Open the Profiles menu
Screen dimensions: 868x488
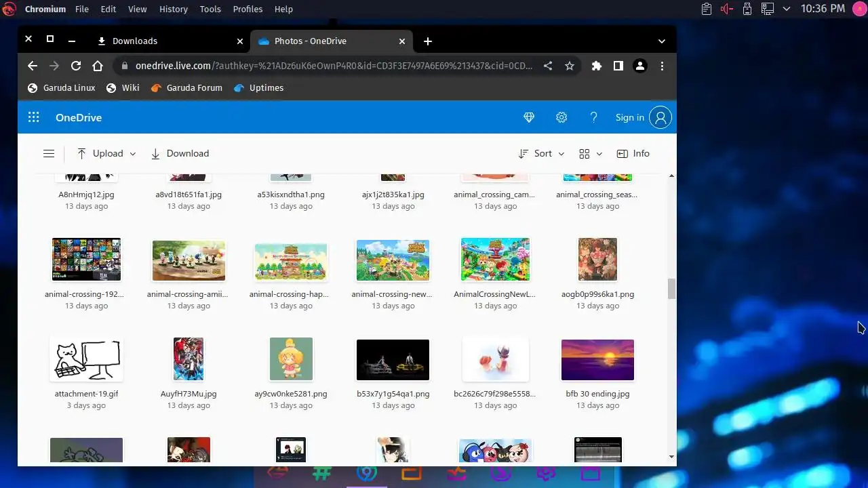coord(248,9)
